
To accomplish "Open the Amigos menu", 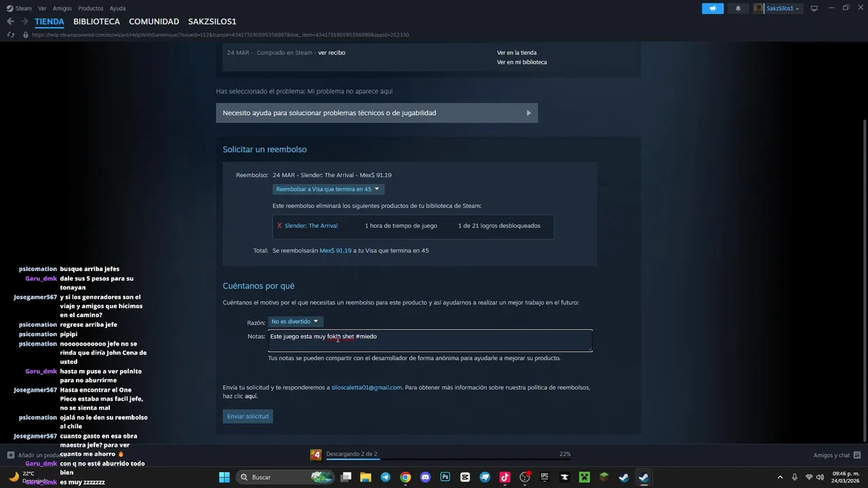I will [x=62, y=8].
